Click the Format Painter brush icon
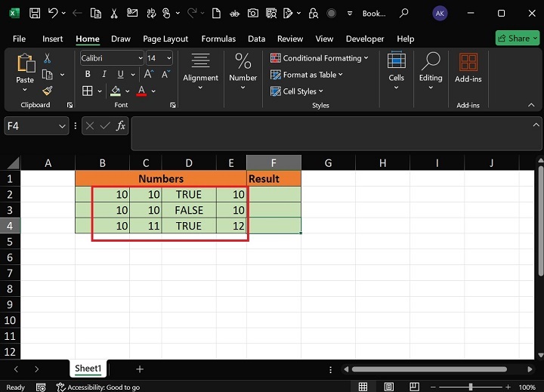 point(47,91)
